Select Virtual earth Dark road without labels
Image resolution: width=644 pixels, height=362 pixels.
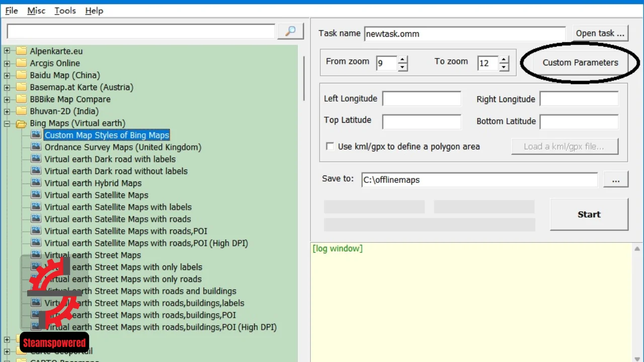116,171
